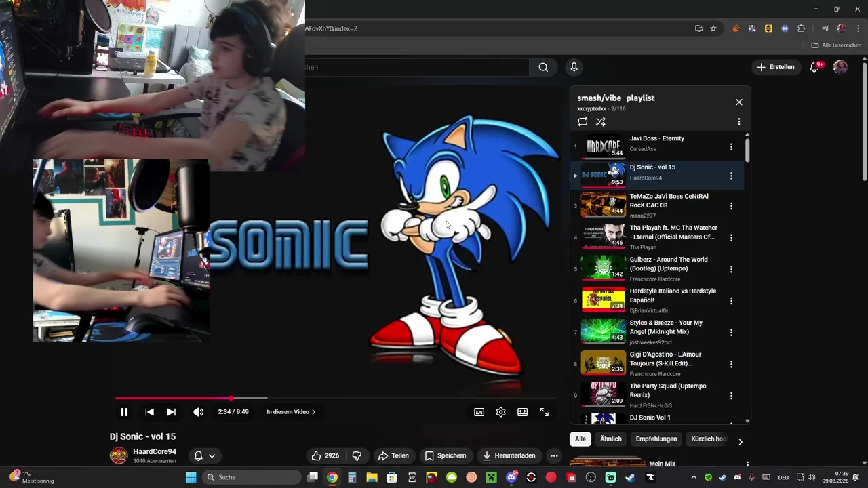
Task: Open Steam icon in taskbar
Action: coord(631,477)
